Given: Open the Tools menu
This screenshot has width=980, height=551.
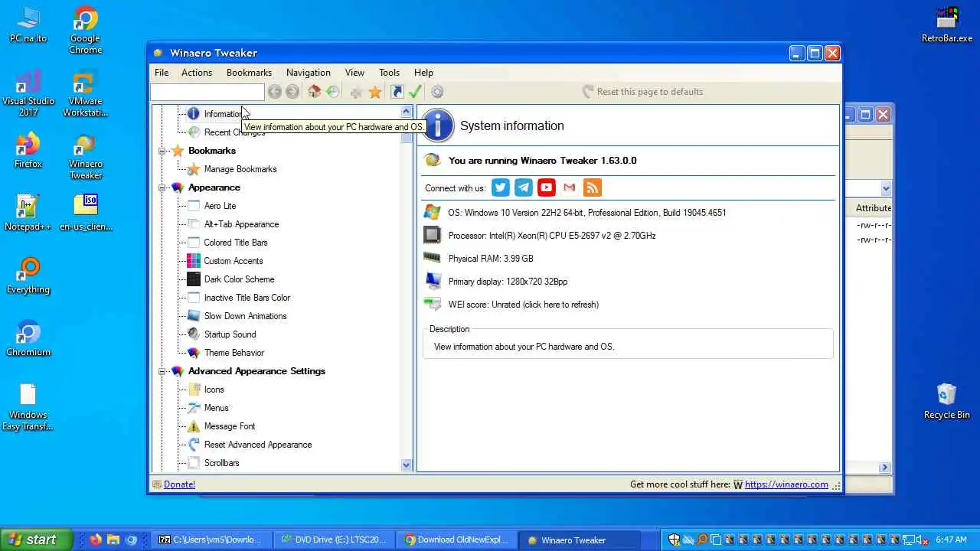Looking at the screenshot, I should pos(389,73).
